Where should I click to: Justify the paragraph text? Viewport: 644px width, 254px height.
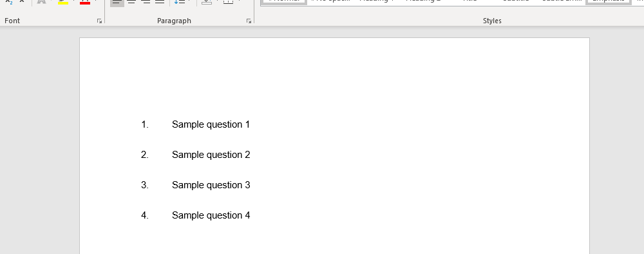tap(160, 3)
